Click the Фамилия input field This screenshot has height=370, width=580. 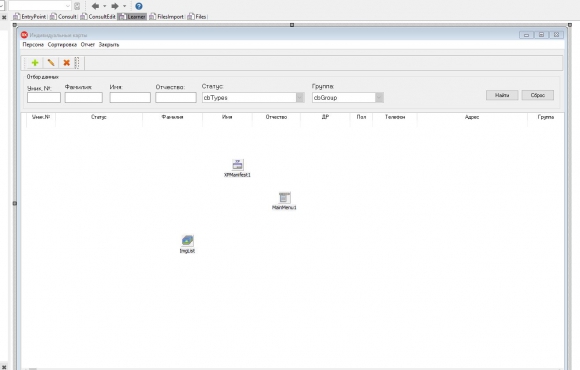point(84,98)
